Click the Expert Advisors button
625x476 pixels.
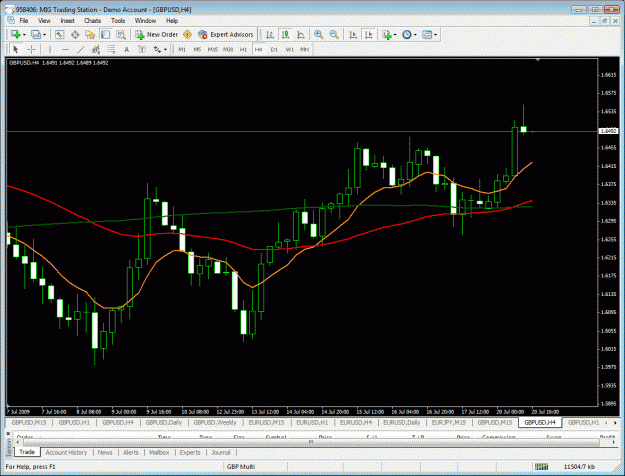click(226, 35)
